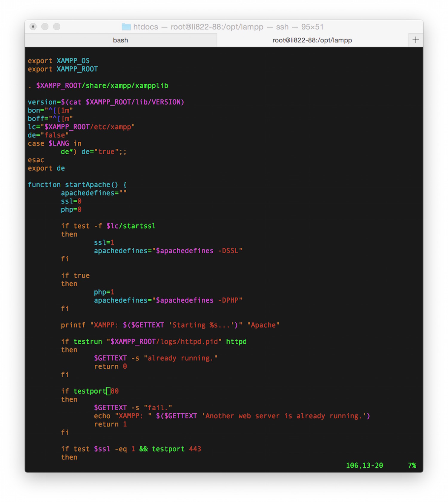
Task: Click 'Another web server is already running' line
Action: coord(232,416)
